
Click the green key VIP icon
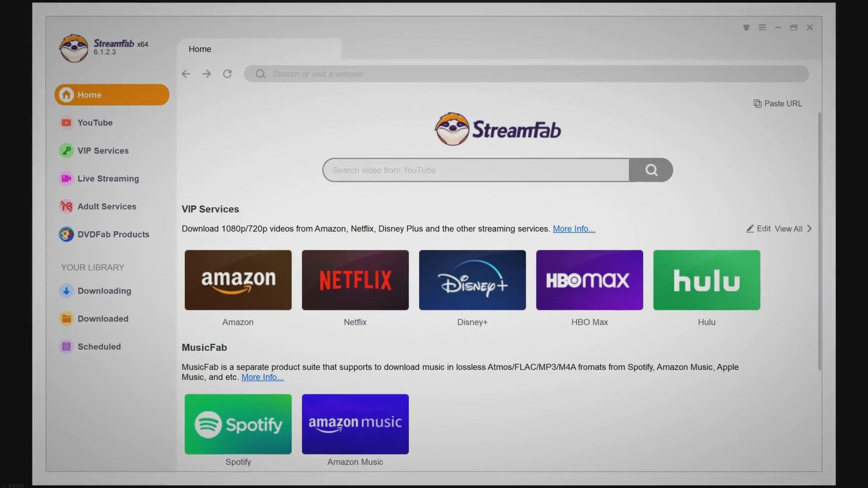66,150
